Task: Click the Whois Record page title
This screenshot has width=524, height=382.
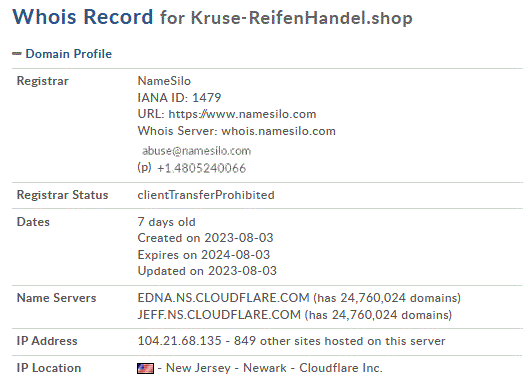Action: pyautogui.click(x=83, y=17)
